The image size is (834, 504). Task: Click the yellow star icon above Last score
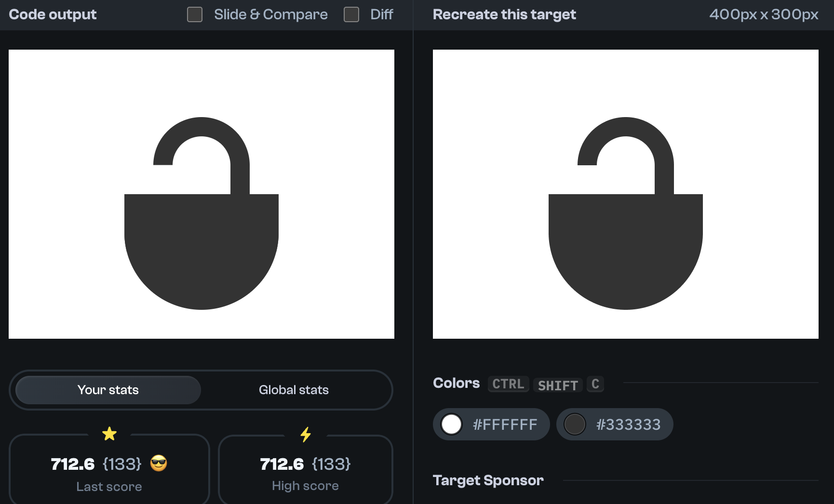pyautogui.click(x=109, y=434)
